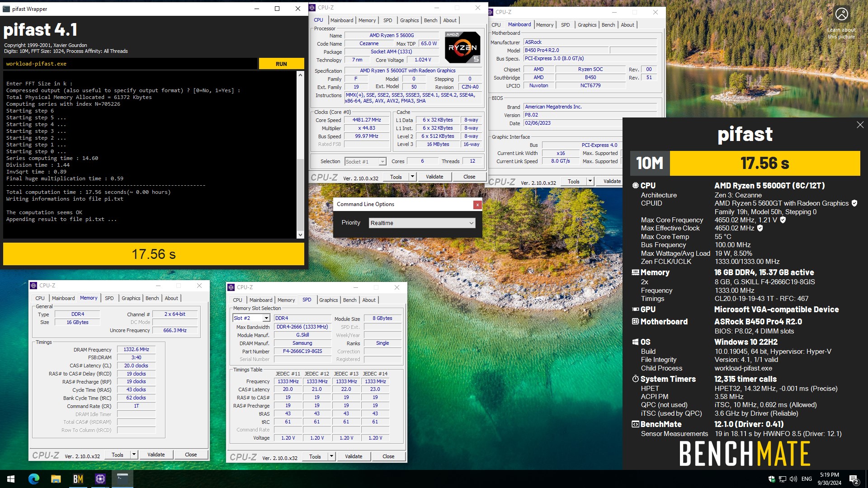Click the Motherboard icon in BenchMate panel
868x488 pixels.
point(635,322)
